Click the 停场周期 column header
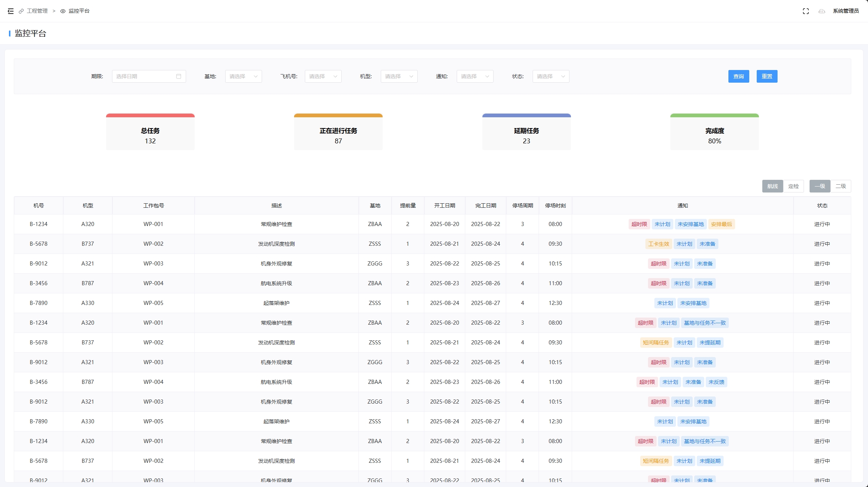868x487 pixels. (523, 206)
